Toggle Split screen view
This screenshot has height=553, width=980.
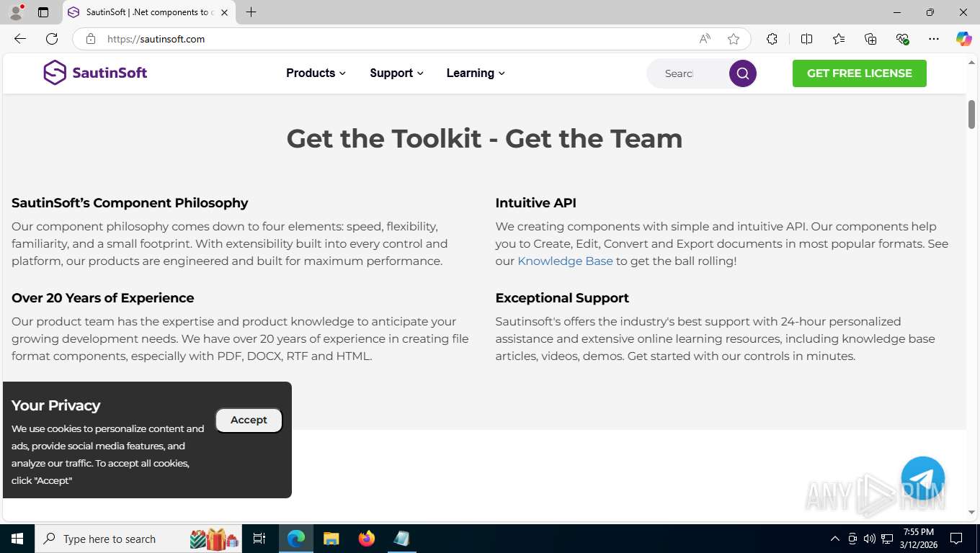(x=806, y=39)
